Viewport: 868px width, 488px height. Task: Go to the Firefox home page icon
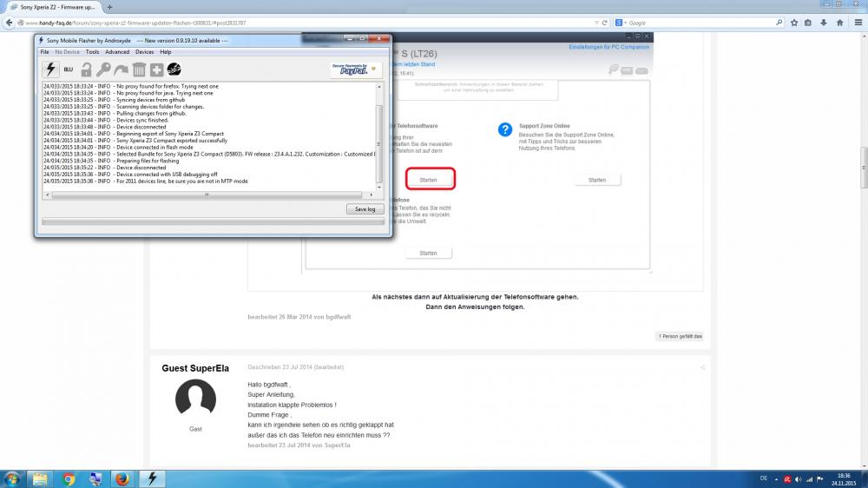(838, 23)
